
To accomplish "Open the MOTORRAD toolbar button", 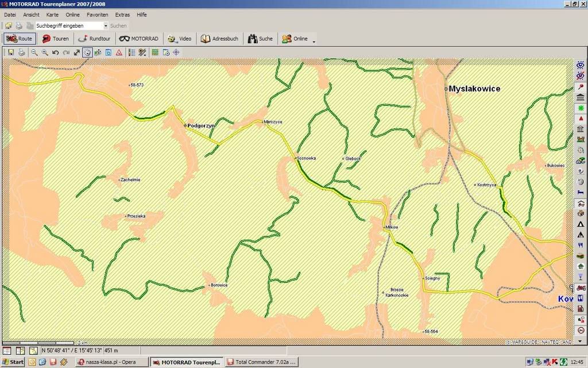I will 139,39.
